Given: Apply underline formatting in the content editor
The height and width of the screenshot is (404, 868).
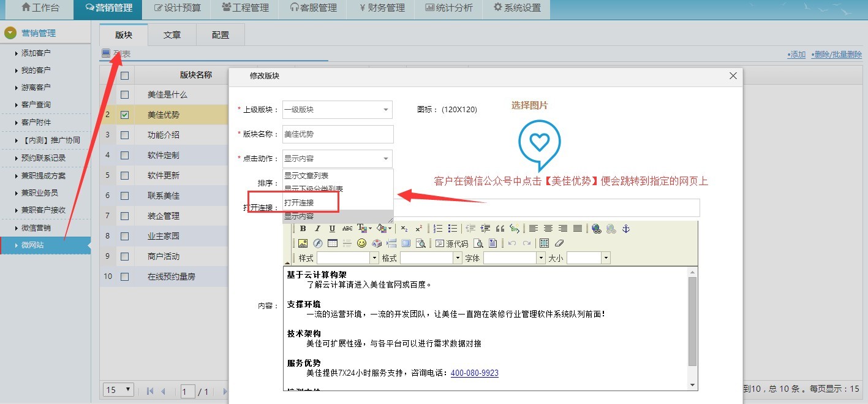Looking at the screenshot, I should (333, 229).
